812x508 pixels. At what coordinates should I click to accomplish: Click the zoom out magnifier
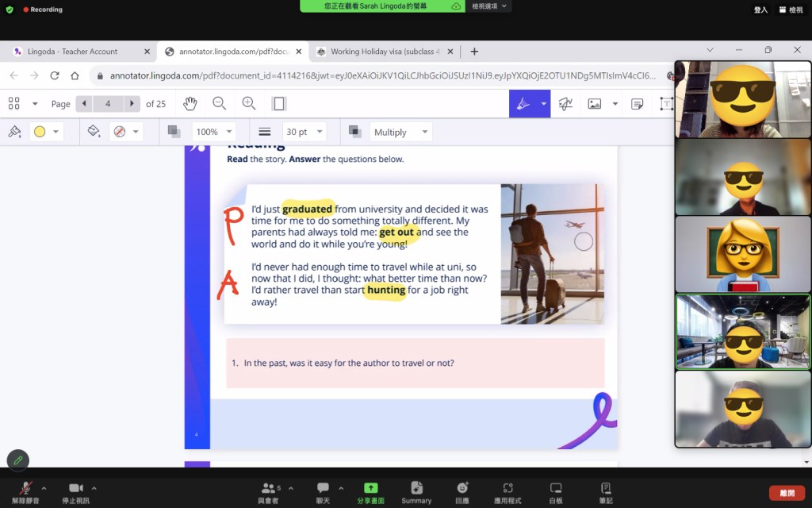pos(219,104)
